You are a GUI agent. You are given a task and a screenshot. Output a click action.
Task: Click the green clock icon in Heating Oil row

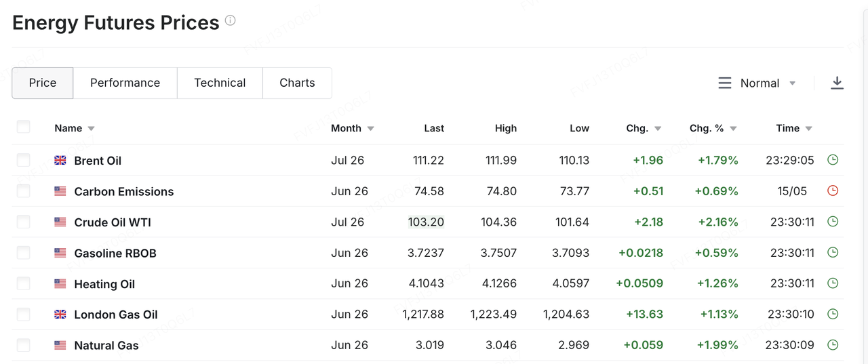click(833, 283)
